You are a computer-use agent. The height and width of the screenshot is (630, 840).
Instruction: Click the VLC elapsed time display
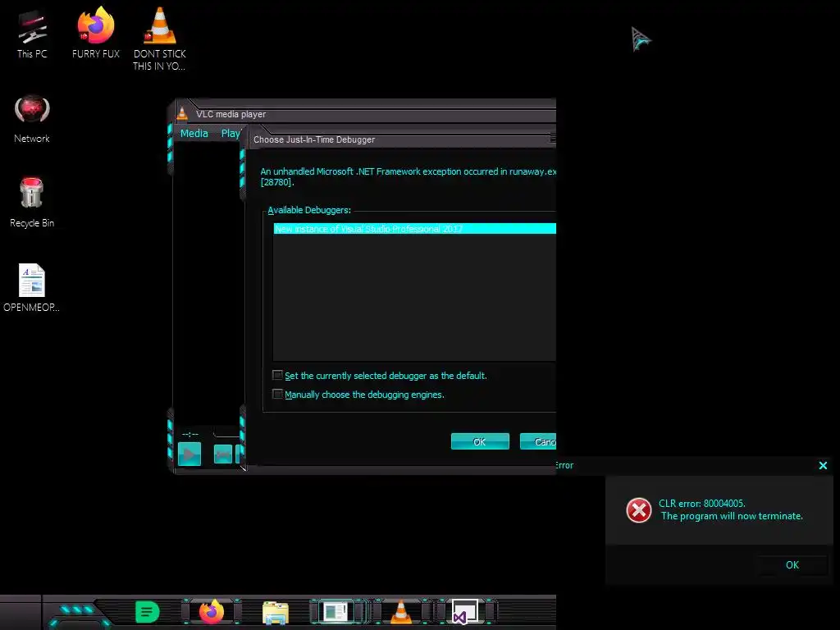pos(190,434)
